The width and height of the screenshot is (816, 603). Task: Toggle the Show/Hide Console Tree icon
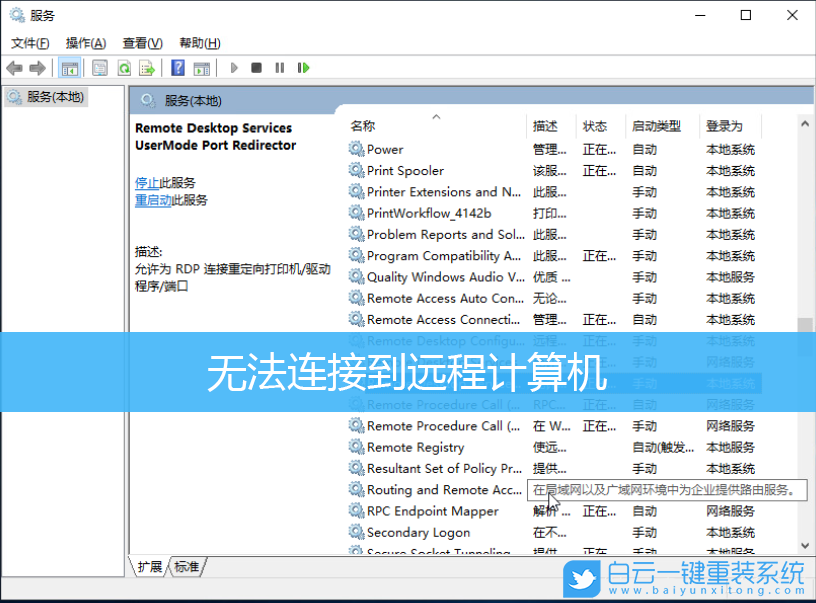pos(70,67)
